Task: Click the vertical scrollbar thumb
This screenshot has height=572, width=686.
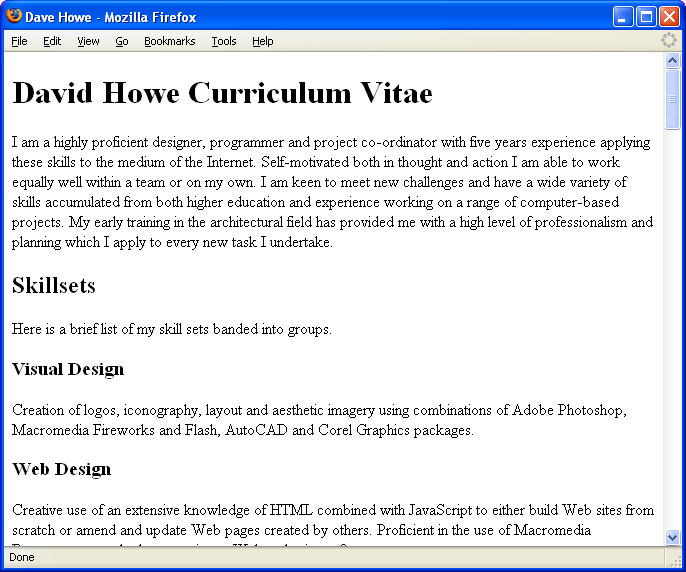Action: click(x=672, y=98)
